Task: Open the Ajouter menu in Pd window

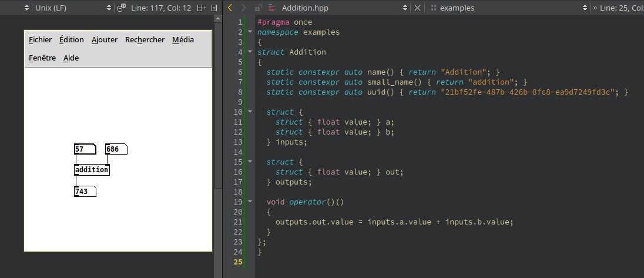Action: pos(105,40)
